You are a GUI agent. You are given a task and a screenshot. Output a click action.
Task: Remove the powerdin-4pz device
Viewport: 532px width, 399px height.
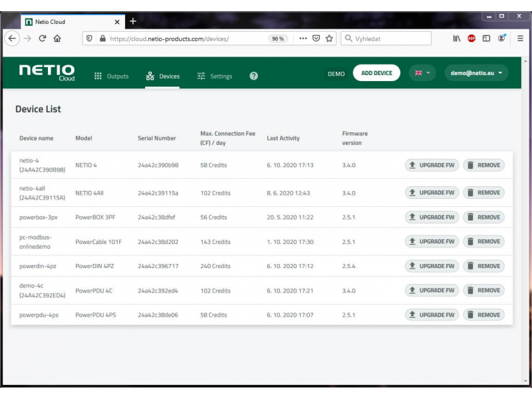484,266
